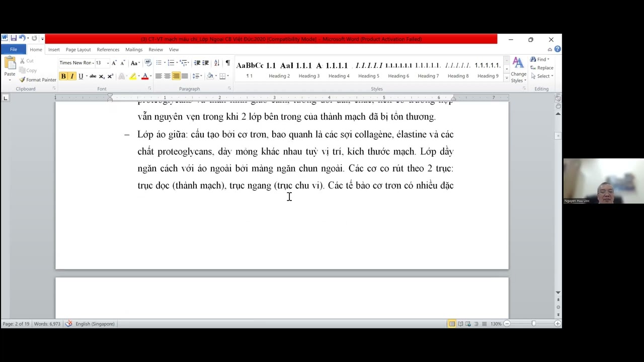Open the References tab
644x362 pixels.
108,50
